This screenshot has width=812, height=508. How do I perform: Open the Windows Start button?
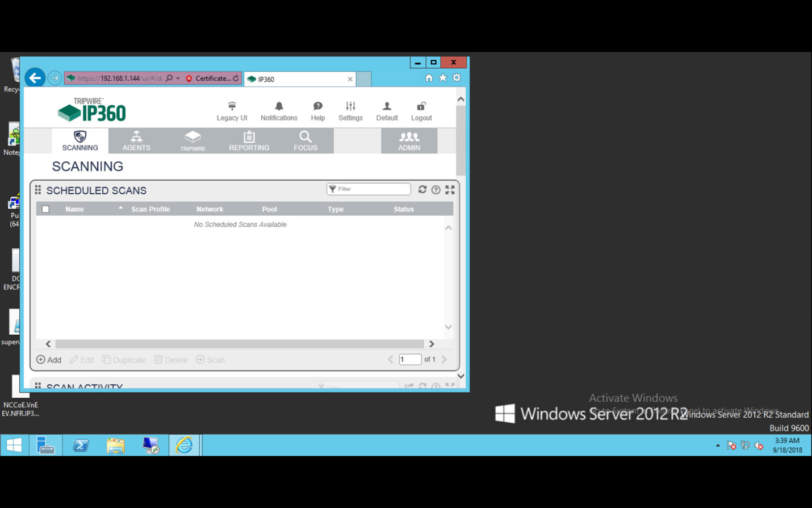(x=14, y=445)
